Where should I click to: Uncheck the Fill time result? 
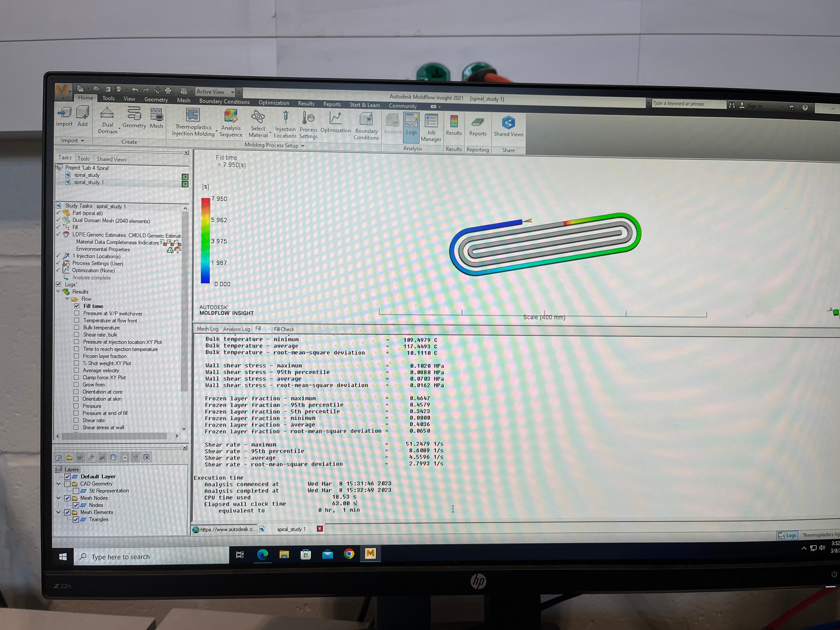click(x=77, y=306)
